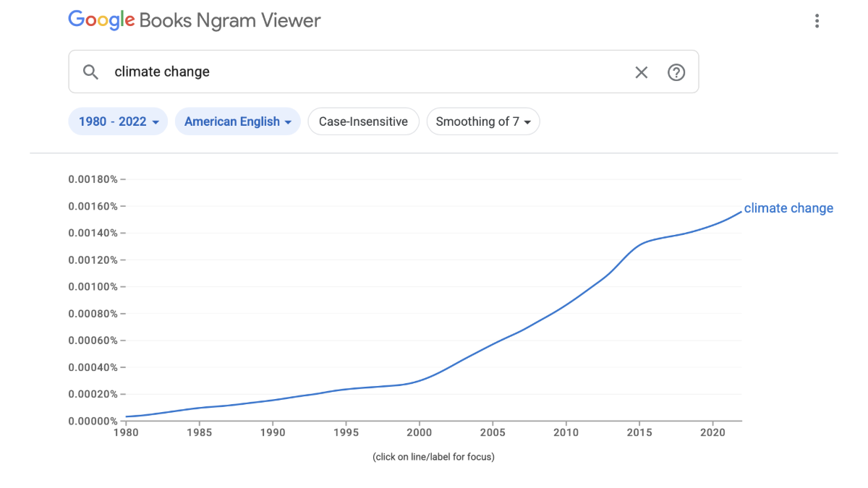Viewport: 868px width, 488px height.
Task: Click the 0.00140% y-axis label
Action: pyautogui.click(x=93, y=233)
